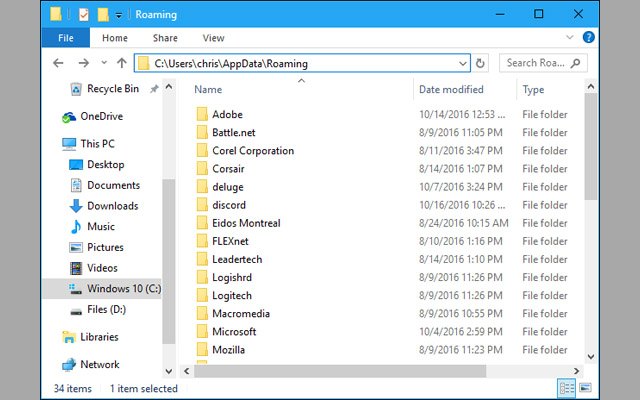
Task: Select the Mozilla folder
Action: coord(228,350)
